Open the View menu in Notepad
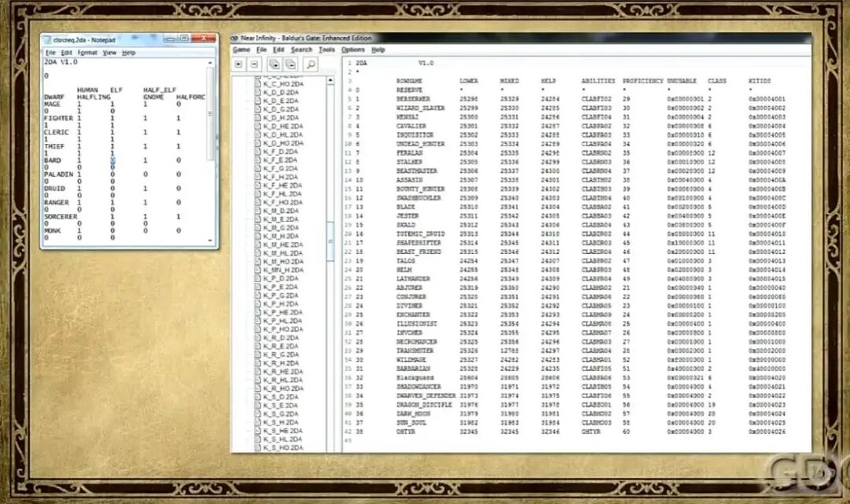Screen dimensions: 850x504 (x=109, y=53)
